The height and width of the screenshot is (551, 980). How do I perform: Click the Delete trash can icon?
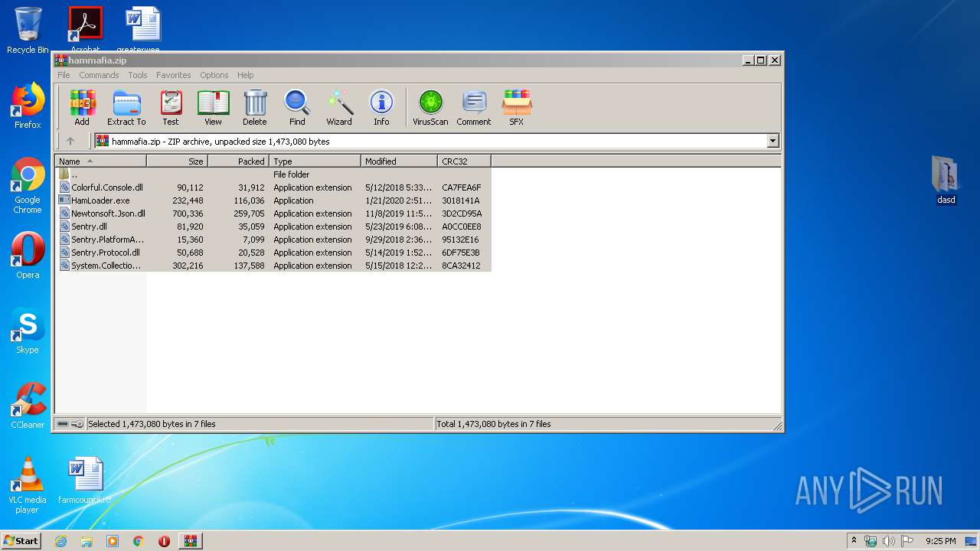(255, 108)
